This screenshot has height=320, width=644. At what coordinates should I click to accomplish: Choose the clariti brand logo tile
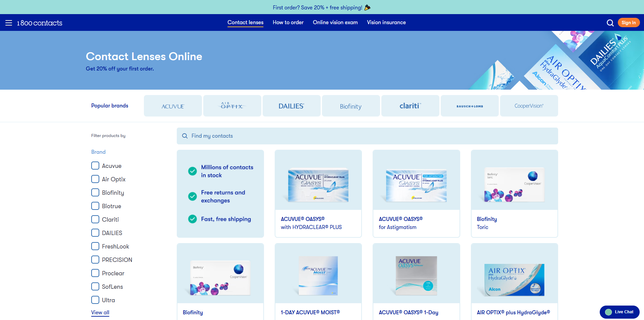click(410, 106)
